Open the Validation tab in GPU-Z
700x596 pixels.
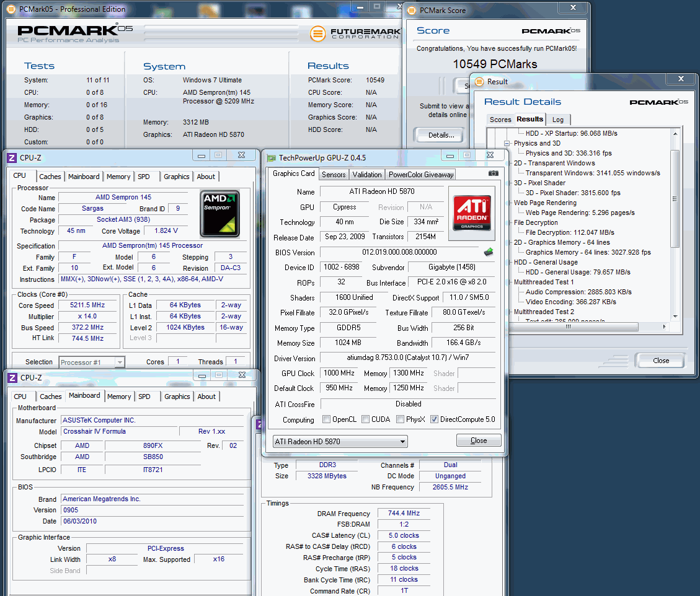[367, 175]
